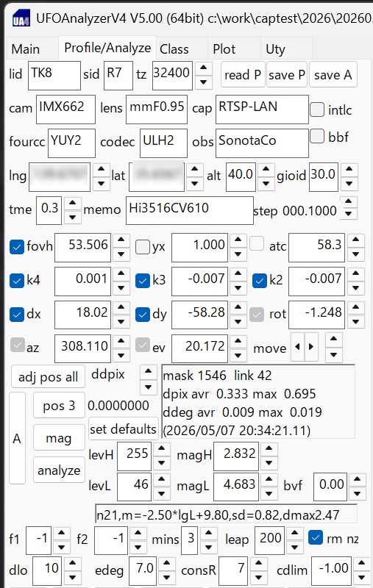
Task: Click the mag button
Action: click(x=59, y=437)
